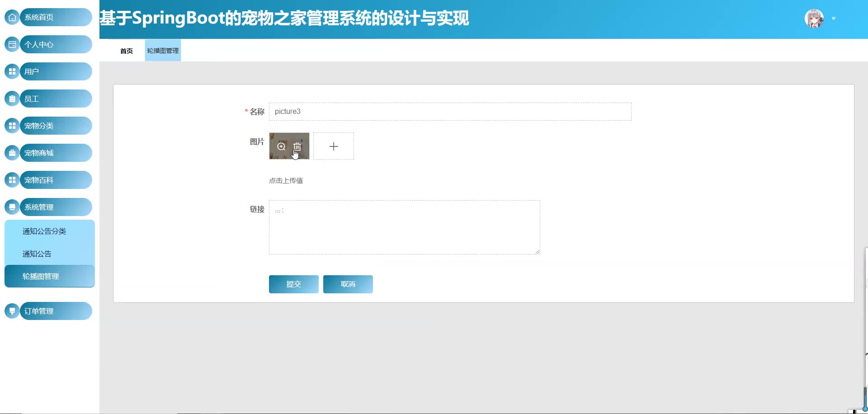Image resolution: width=868 pixels, height=414 pixels.
Task: Collapse the 系统管理 menu
Action: [x=56, y=207]
